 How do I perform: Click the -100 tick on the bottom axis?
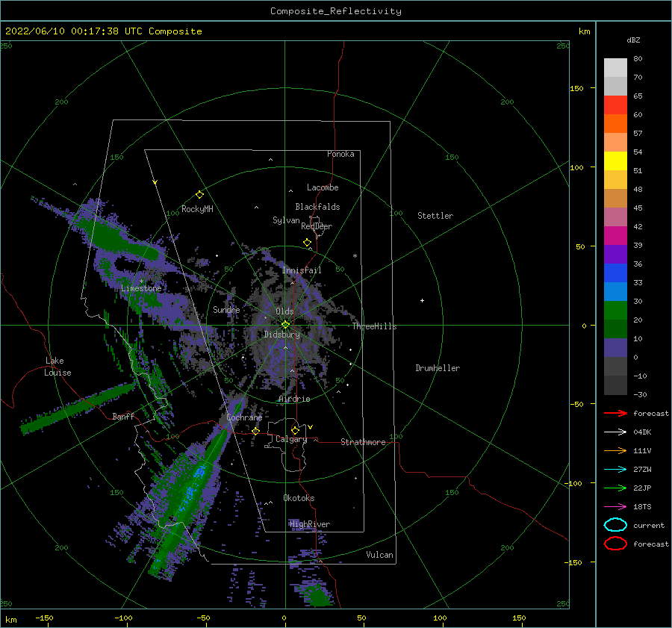pyautogui.click(x=123, y=618)
